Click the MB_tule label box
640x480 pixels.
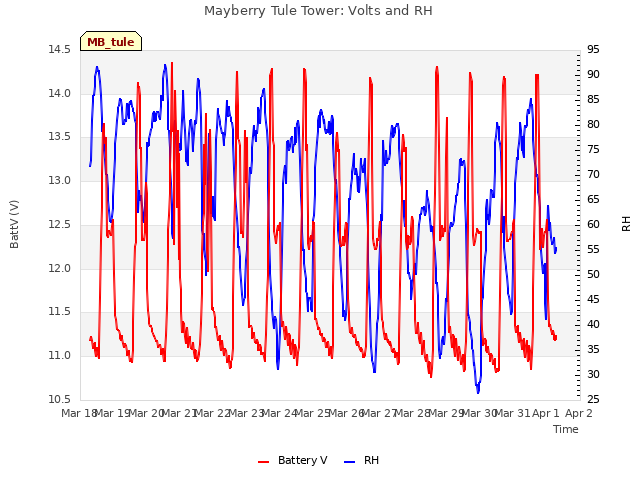[111, 41]
